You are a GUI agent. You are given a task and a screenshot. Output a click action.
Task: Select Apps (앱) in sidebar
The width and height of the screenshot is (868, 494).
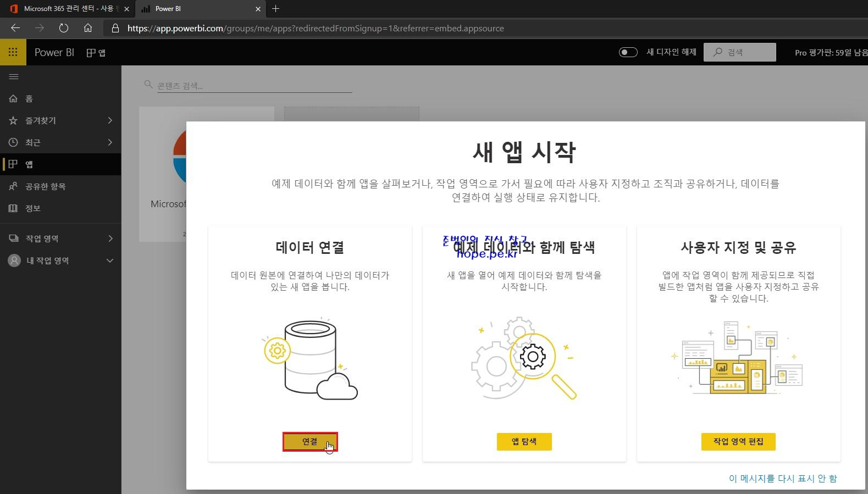click(x=60, y=164)
